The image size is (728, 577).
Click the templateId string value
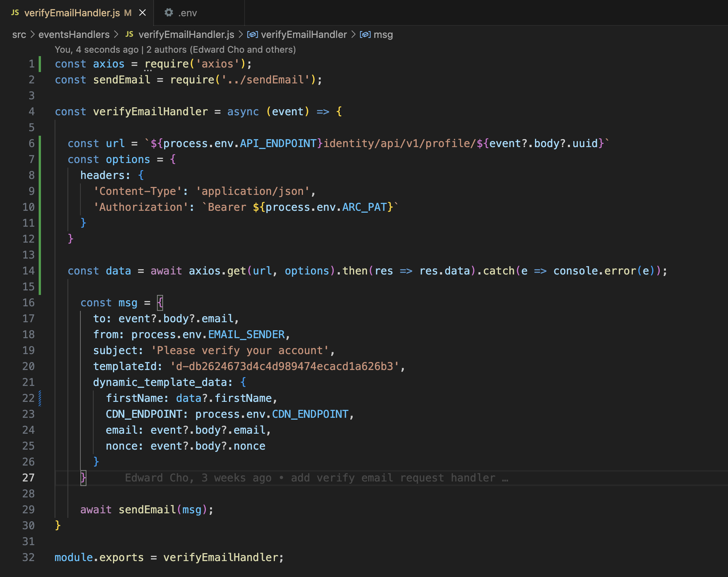coord(284,366)
